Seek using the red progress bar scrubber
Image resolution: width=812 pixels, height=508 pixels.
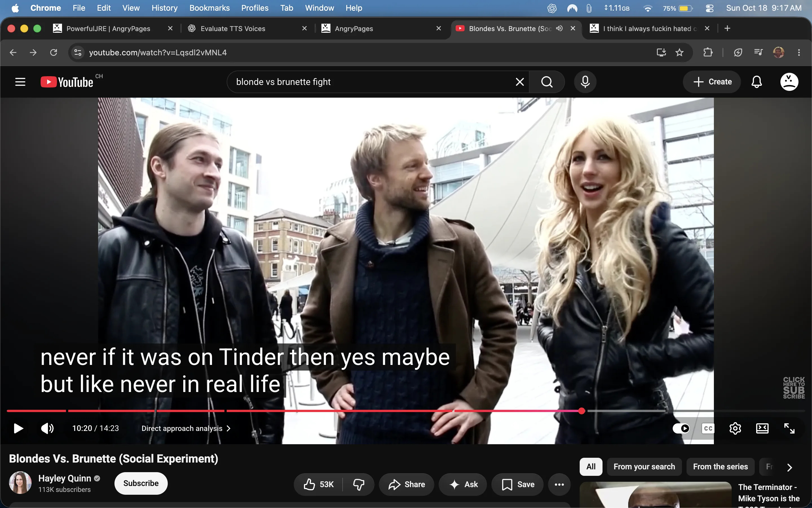coord(582,411)
